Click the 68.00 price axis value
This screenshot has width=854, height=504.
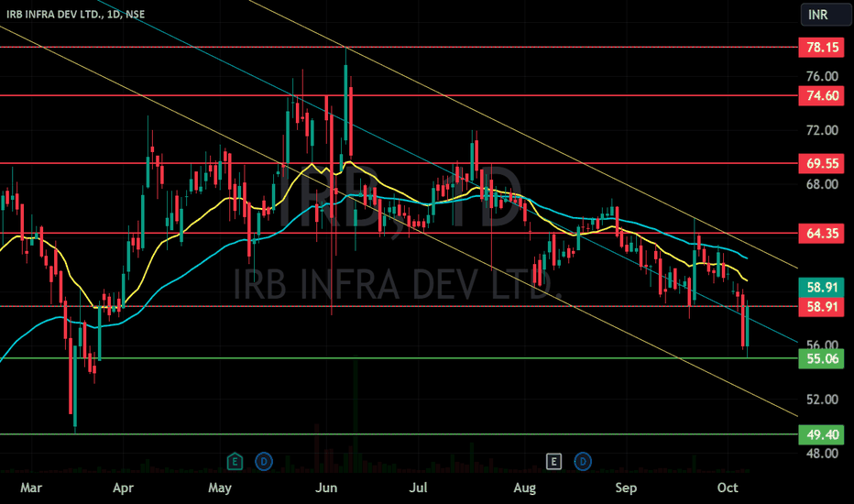pyautogui.click(x=822, y=184)
